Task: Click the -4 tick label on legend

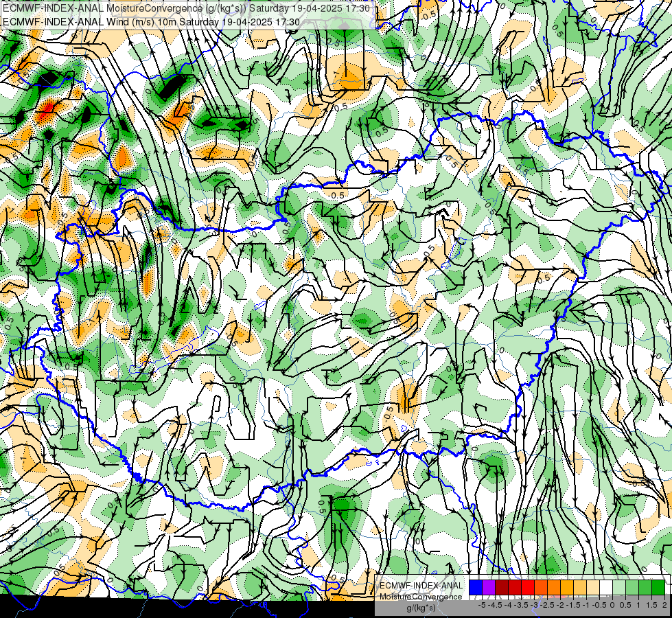Action: [x=508, y=605]
